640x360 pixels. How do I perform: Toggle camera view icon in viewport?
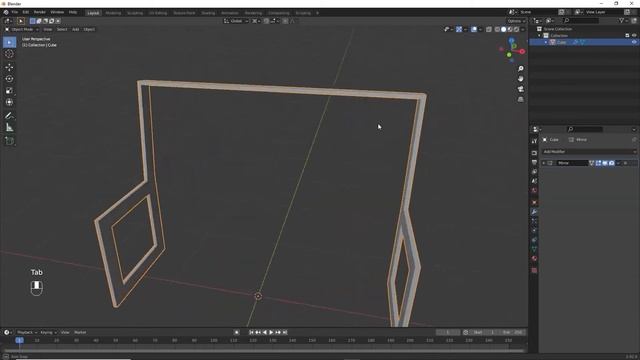(x=520, y=89)
